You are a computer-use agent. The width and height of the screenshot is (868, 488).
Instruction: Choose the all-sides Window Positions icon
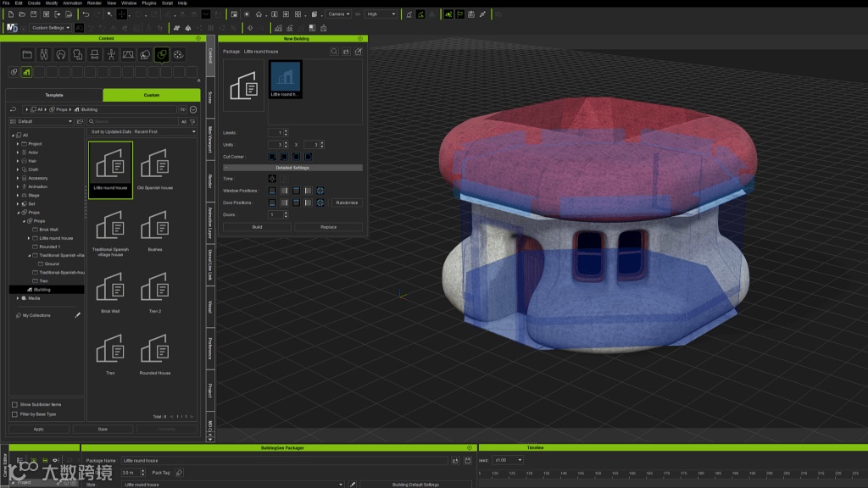click(320, 191)
